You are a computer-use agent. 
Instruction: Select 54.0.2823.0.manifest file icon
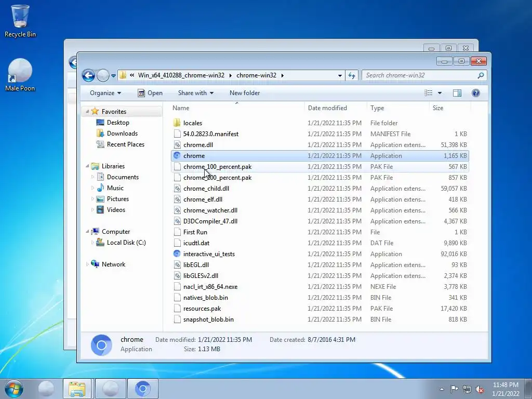177,134
